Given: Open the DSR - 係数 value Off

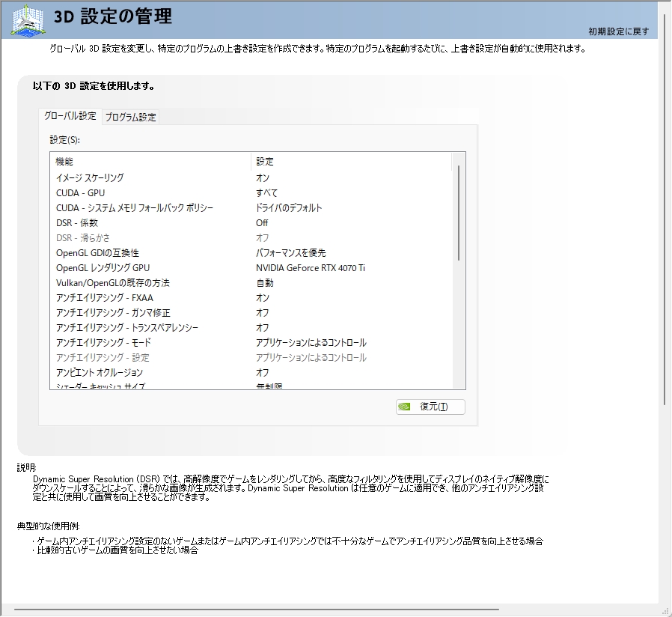Looking at the screenshot, I should point(262,223).
